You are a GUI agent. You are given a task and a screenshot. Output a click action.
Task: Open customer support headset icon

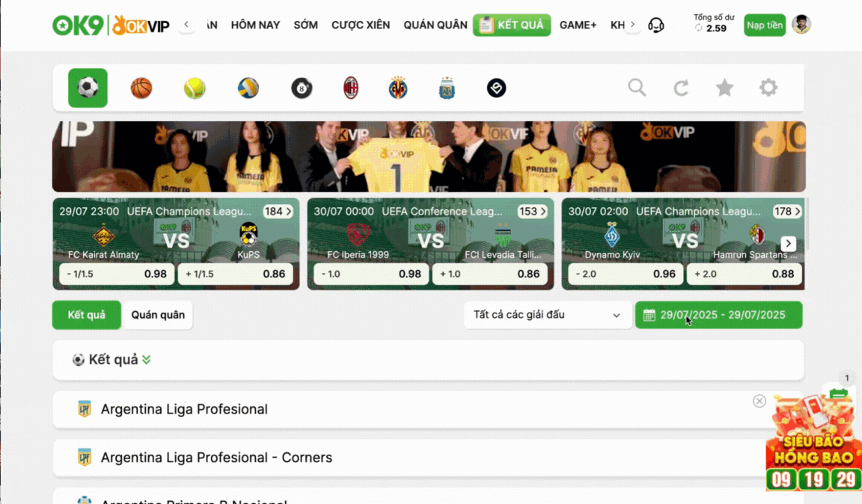(x=655, y=25)
